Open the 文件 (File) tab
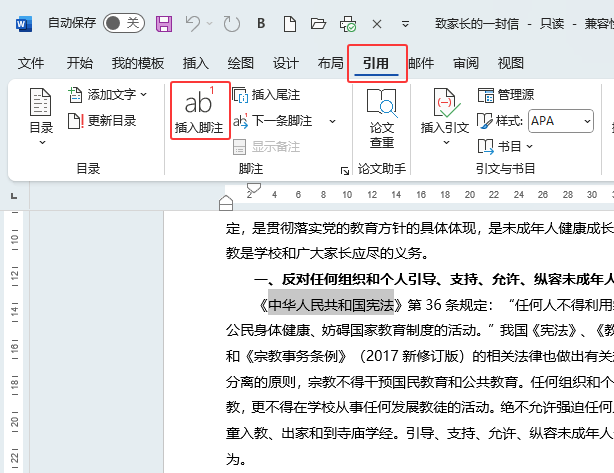614x473 pixels. coord(31,63)
